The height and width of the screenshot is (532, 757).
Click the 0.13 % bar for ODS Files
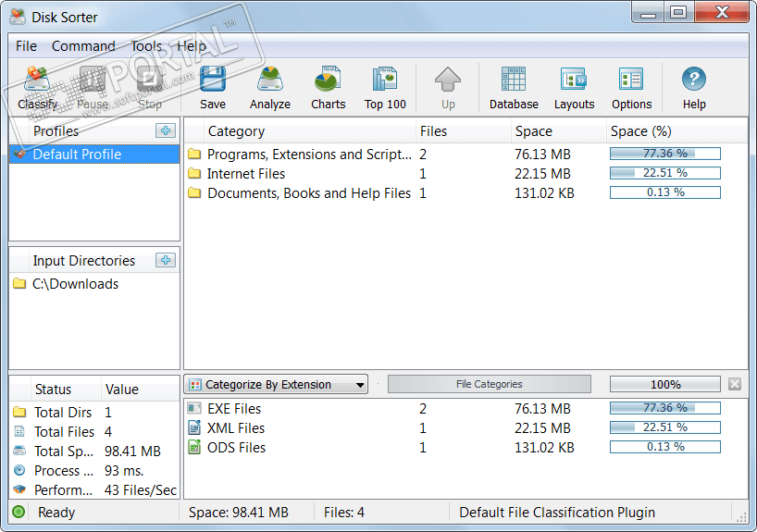point(665,447)
